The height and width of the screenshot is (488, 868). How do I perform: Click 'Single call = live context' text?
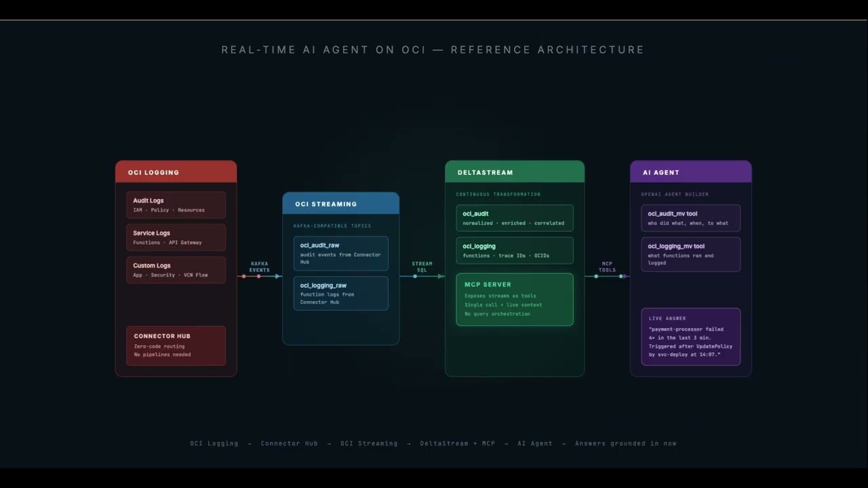coord(503,305)
